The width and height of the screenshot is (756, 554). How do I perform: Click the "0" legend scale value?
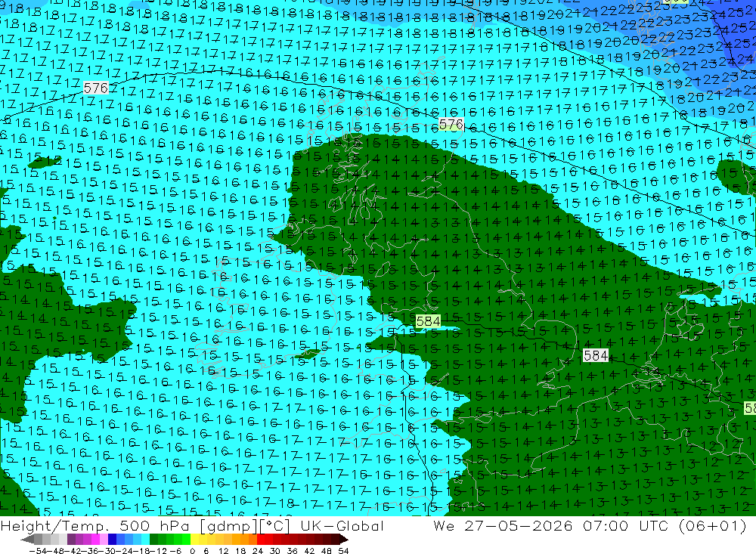click(192, 551)
